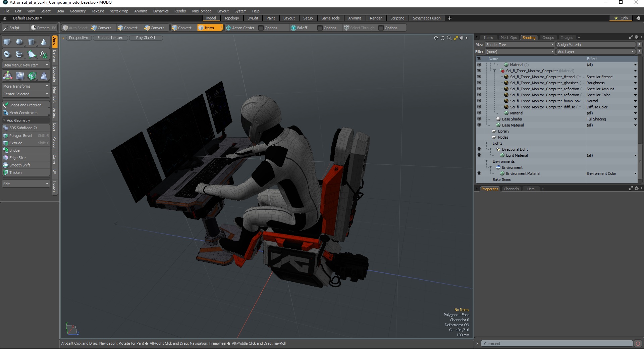The image size is (644, 349).
Task: Click the Ray GL: Off viewport option
Action: 146,38
